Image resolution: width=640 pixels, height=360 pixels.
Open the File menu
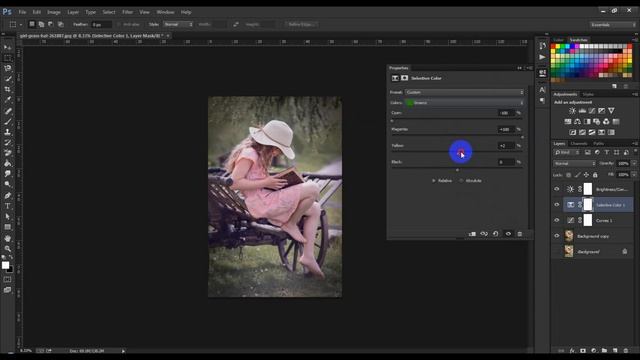pos(22,12)
